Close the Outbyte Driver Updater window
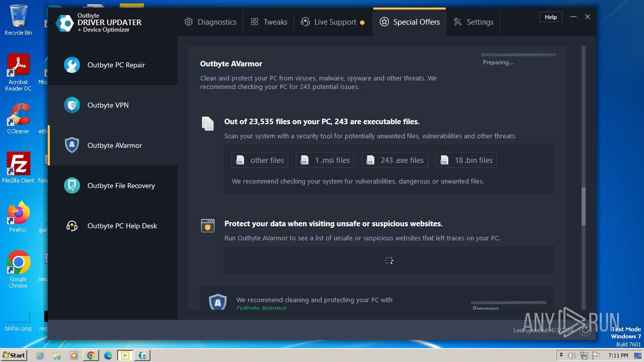 coord(587,17)
